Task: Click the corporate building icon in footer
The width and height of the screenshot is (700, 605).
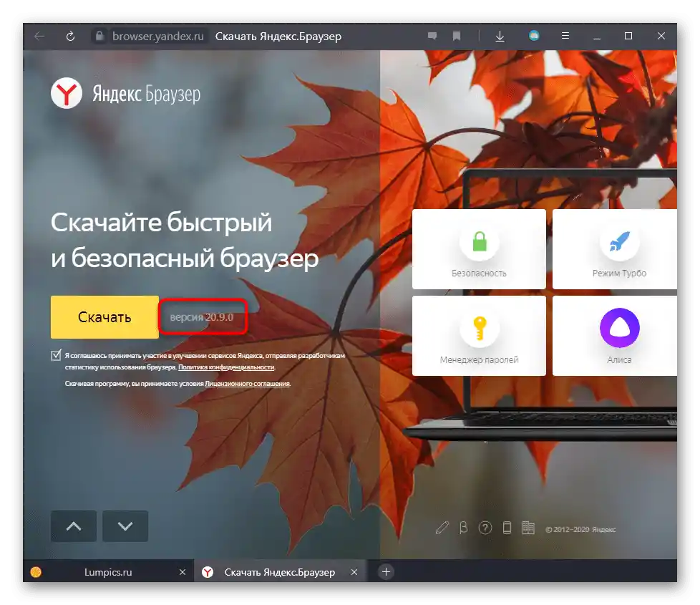Action: 528,528
